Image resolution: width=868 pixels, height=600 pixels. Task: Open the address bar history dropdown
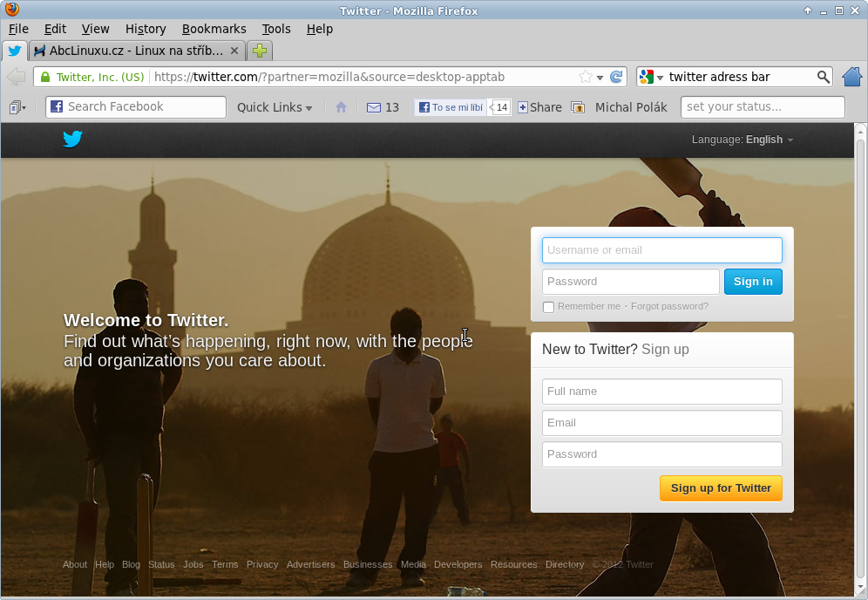tap(600, 78)
